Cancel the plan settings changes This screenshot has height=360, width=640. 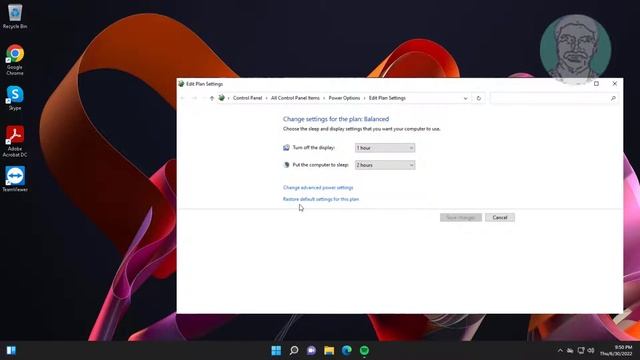[x=500, y=218]
